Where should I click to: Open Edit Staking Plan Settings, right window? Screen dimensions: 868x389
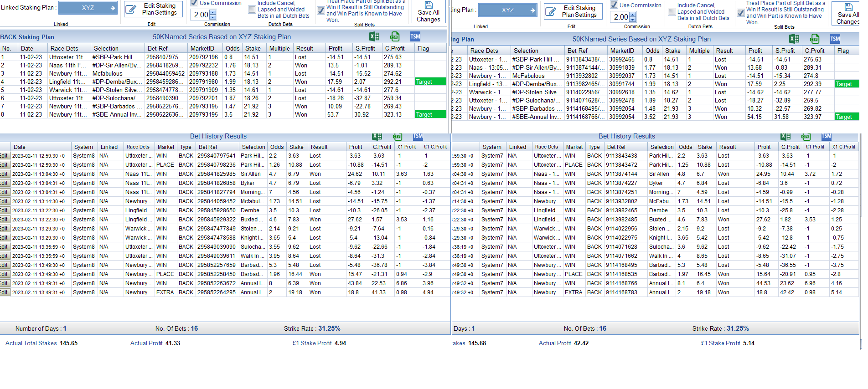pyautogui.click(x=573, y=11)
